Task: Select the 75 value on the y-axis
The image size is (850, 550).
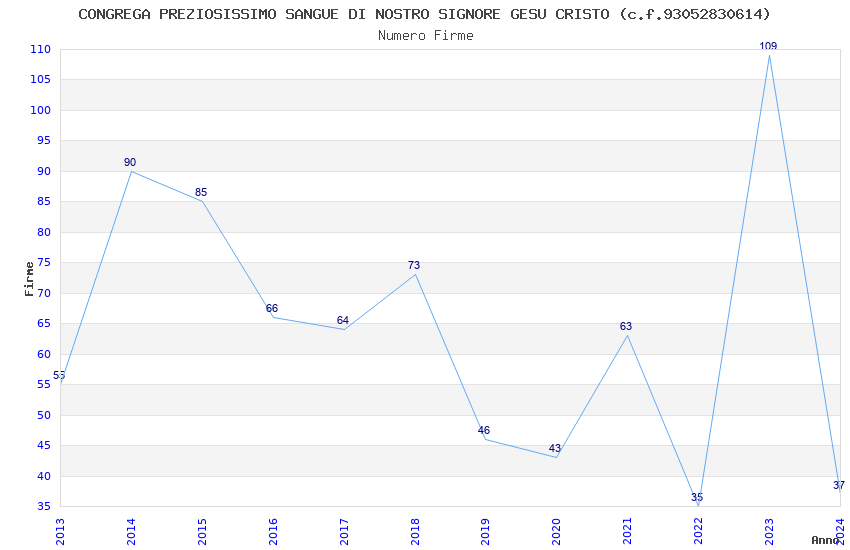Action: [43, 262]
